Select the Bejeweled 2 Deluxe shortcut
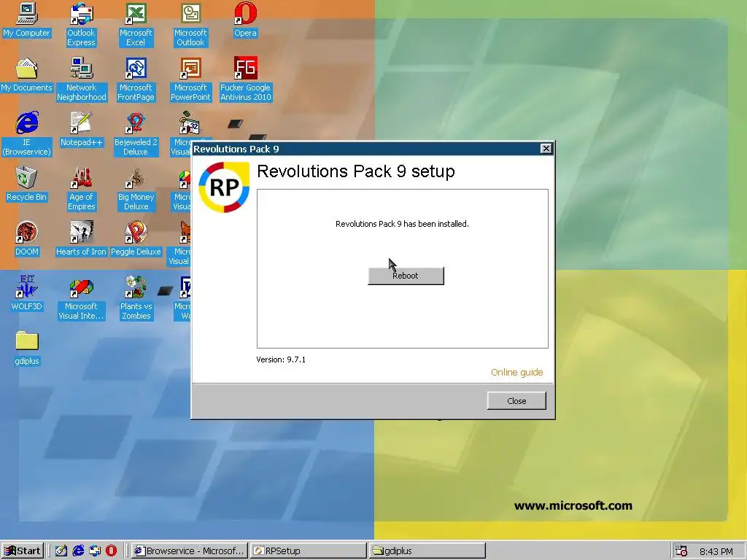Image resolution: width=747 pixels, height=560 pixels. coord(136,134)
